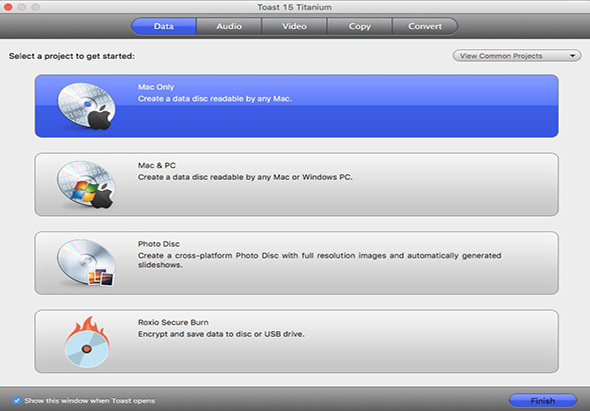Go to the Convert tab
The image size is (590, 411).
(425, 26)
